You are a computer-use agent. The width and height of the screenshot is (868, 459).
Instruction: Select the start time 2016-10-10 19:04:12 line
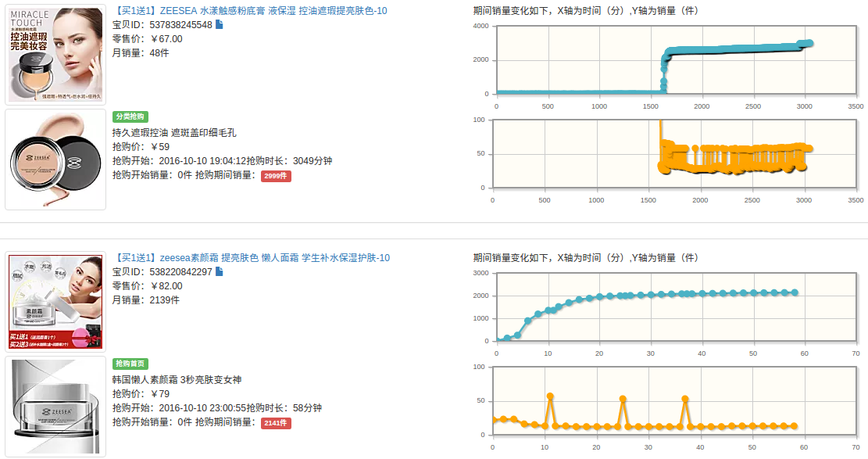coord(222,161)
